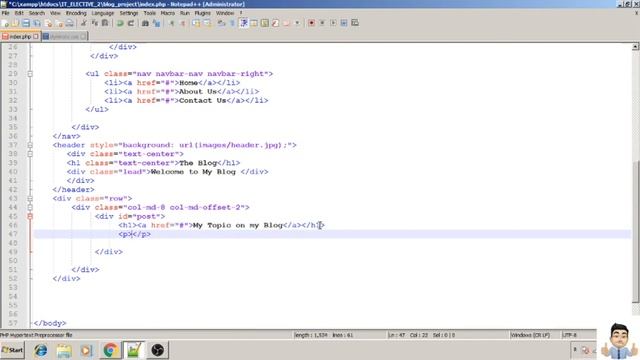Open the Encoding menu
Image resolution: width=640 pixels, height=360 pixels.
[76, 13]
